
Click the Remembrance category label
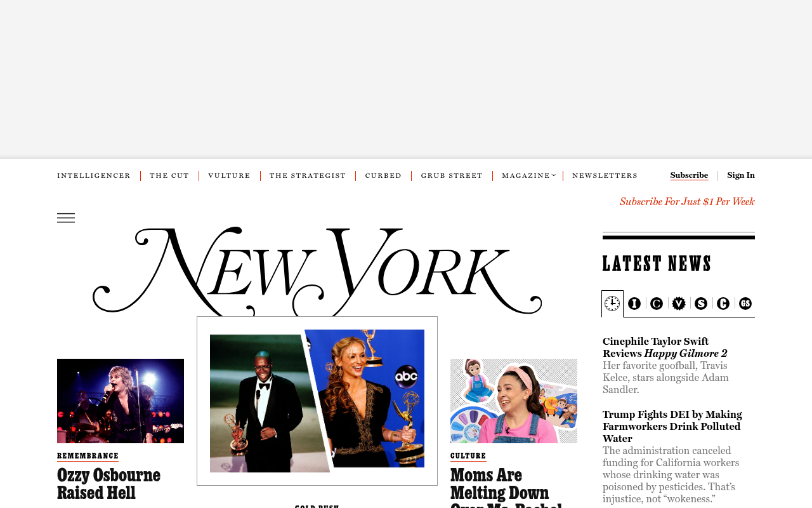(88, 456)
